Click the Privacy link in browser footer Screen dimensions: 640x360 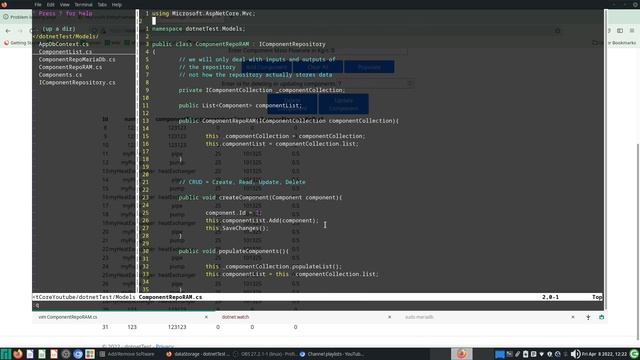click(164, 346)
